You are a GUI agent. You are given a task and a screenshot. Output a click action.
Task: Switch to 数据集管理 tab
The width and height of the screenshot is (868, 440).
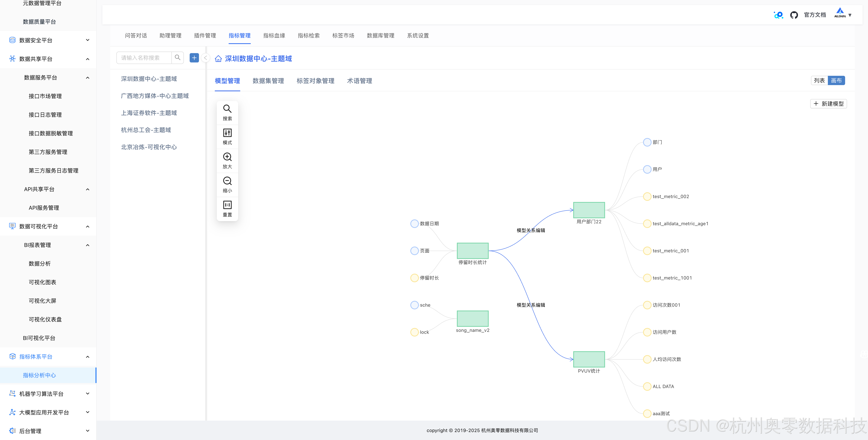[x=268, y=81]
